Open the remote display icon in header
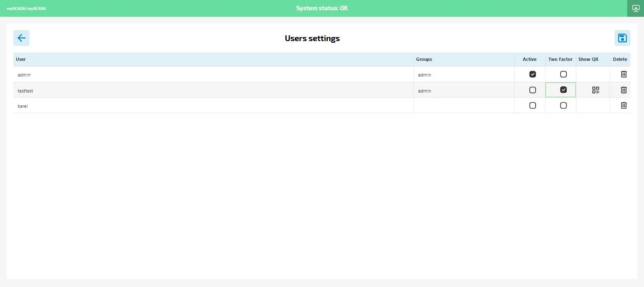 tap(635, 8)
